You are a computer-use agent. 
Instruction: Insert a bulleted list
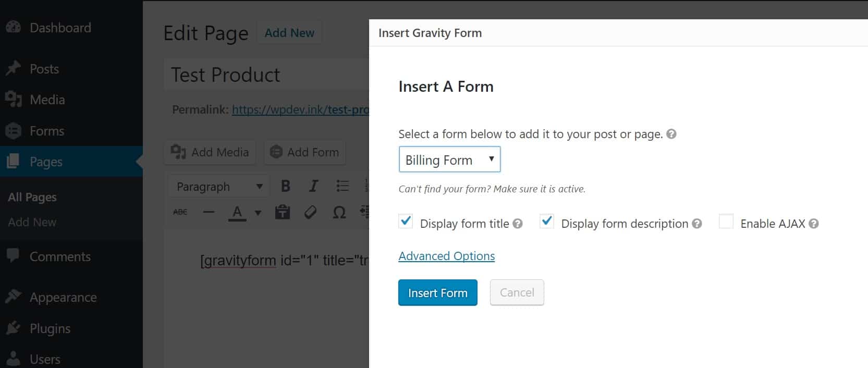click(342, 186)
